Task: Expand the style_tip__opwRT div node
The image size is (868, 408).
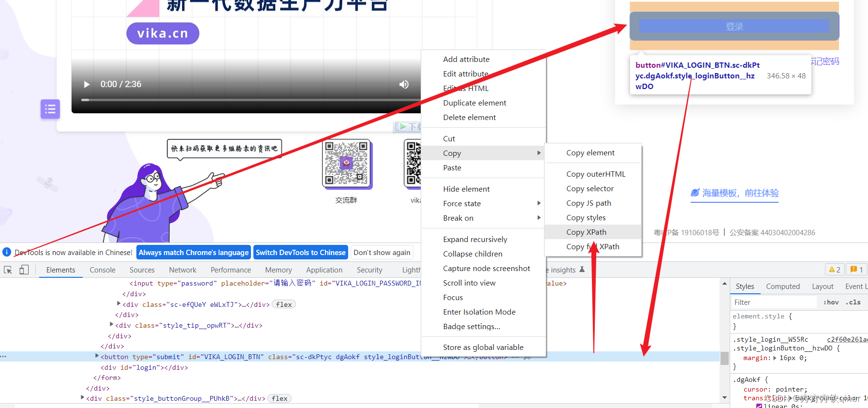Action: click(112, 324)
